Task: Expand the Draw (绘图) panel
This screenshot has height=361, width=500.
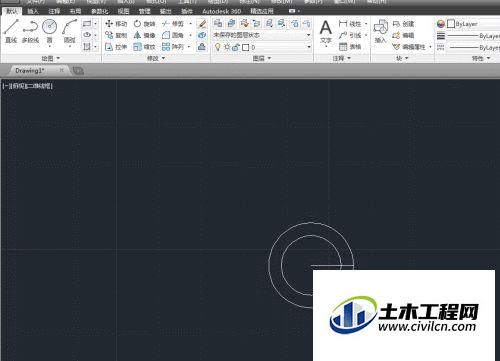Action: point(51,58)
